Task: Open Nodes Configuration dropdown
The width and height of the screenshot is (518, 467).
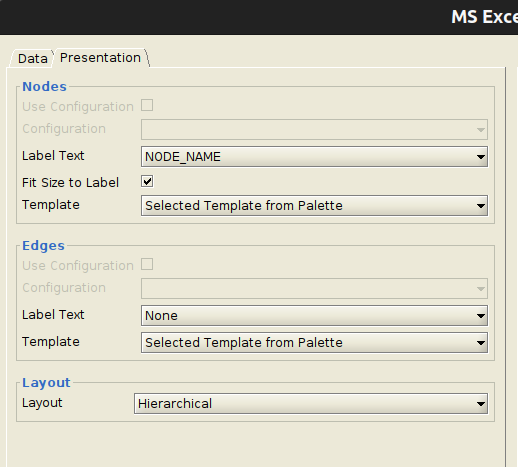Action: (x=314, y=129)
